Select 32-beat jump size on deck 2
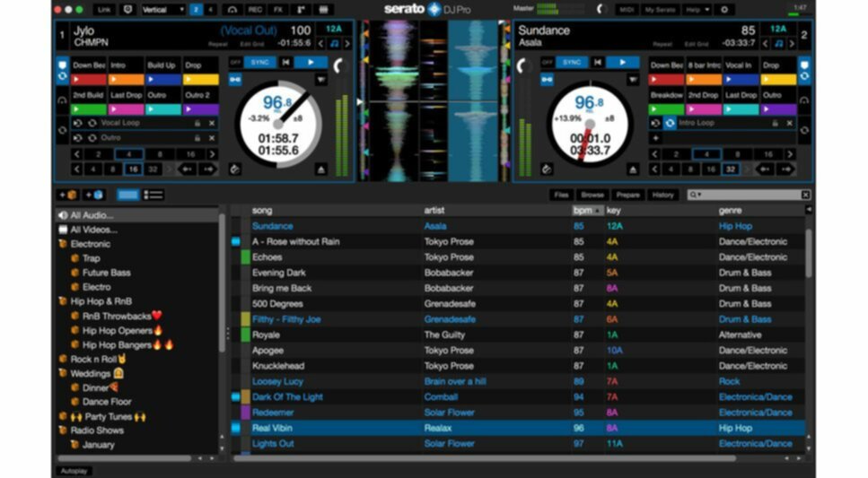Image resolution: width=868 pixels, height=478 pixels. pyautogui.click(x=731, y=169)
